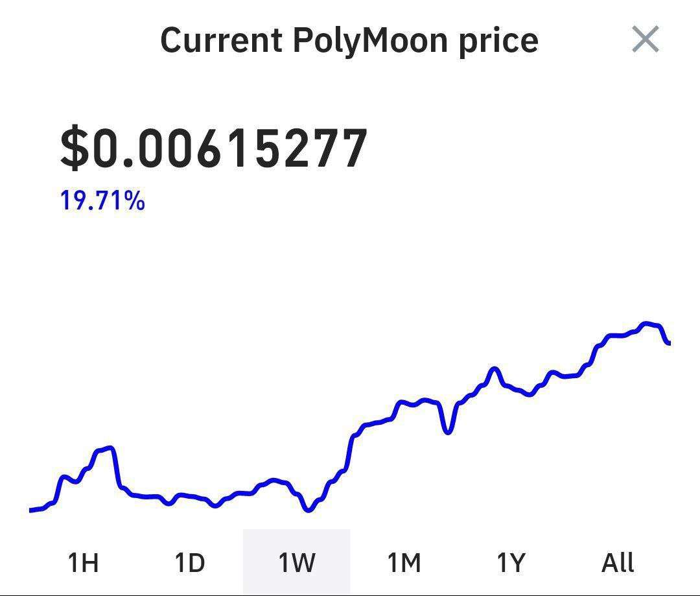Select the highlighted 1W range tab
Image resolution: width=700 pixels, height=596 pixels.
(296, 562)
